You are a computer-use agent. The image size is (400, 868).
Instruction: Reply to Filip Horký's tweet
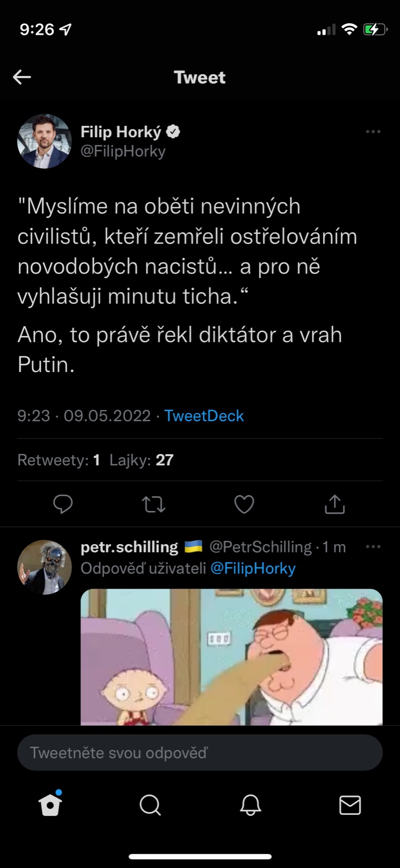63,504
